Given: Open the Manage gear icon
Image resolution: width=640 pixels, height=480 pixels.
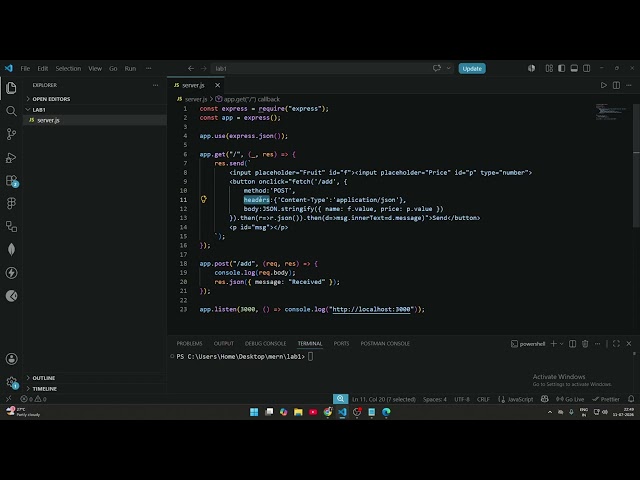Looking at the screenshot, I should (11, 382).
